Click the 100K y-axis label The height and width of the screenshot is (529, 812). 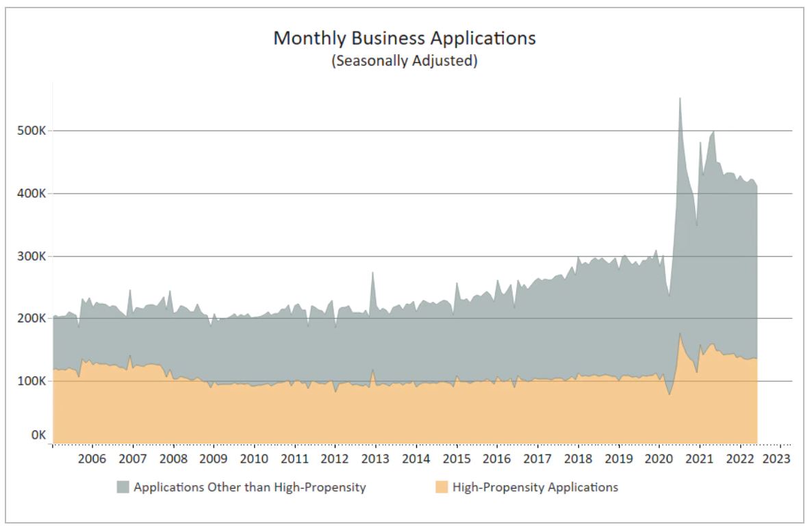click(31, 381)
